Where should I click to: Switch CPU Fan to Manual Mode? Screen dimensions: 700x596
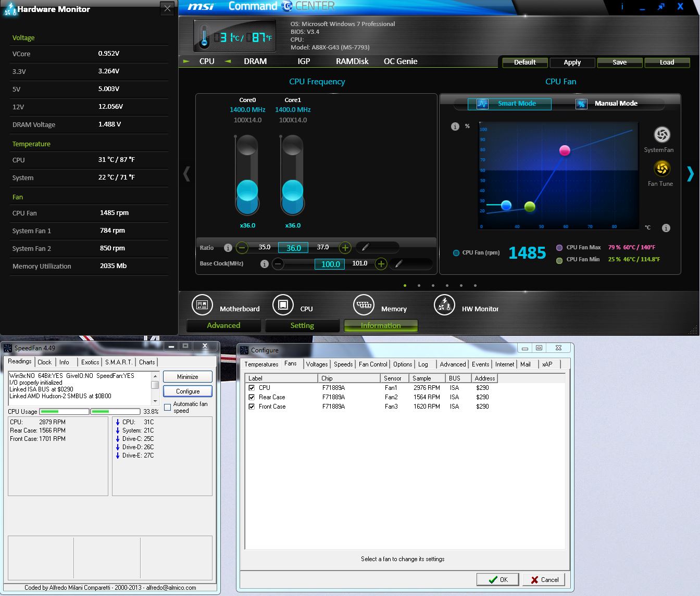click(x=616, y=104)
